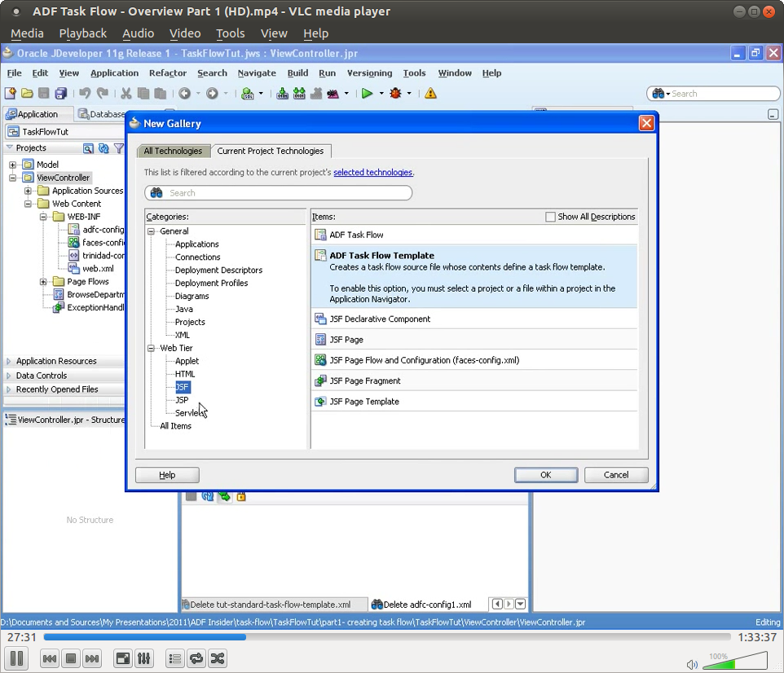Click the shuffle icon in VLC controls

pyautogui.click(x=217, y=658)
